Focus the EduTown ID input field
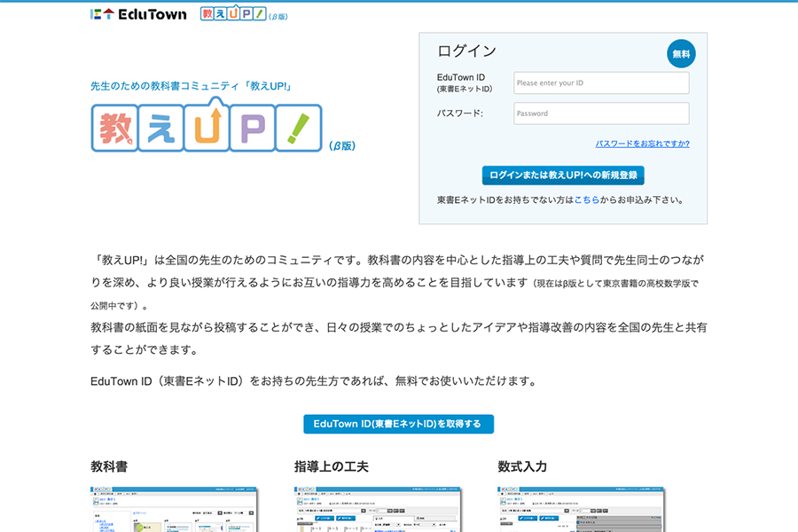 601,83
